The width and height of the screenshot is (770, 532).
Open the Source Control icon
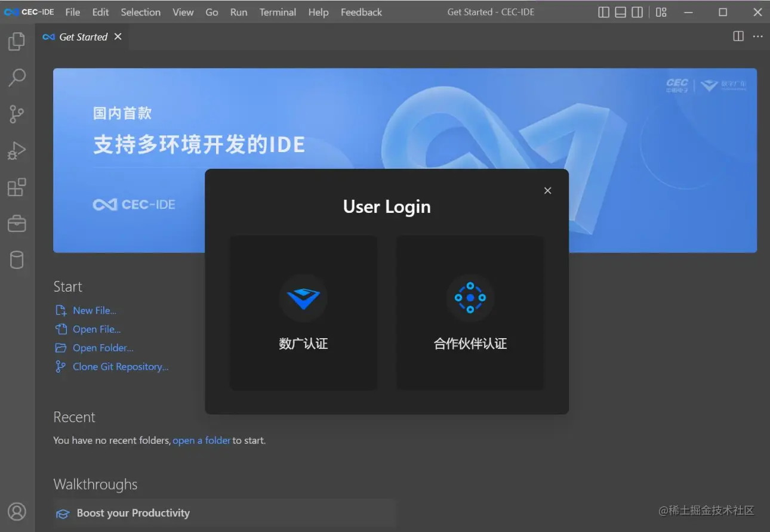pos(17,115)
